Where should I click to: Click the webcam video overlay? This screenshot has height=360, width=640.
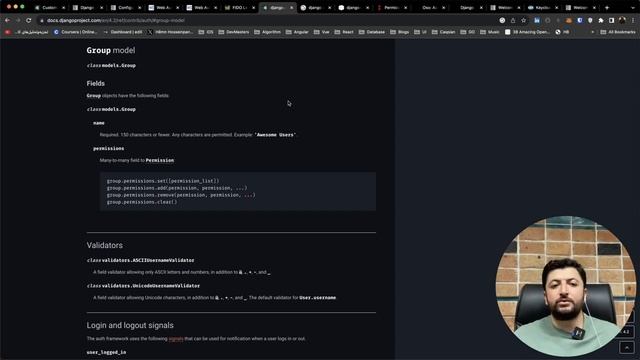(566, 286)
